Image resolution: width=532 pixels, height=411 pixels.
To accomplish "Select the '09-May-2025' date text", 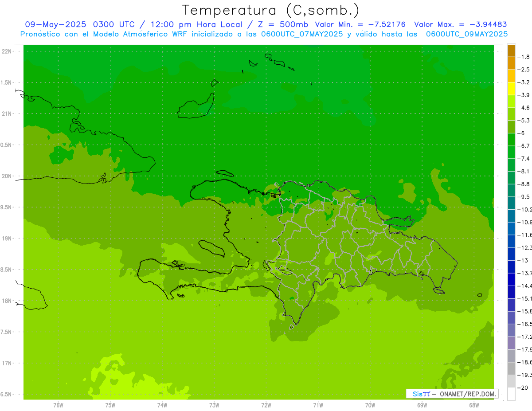I will [55, 24].
